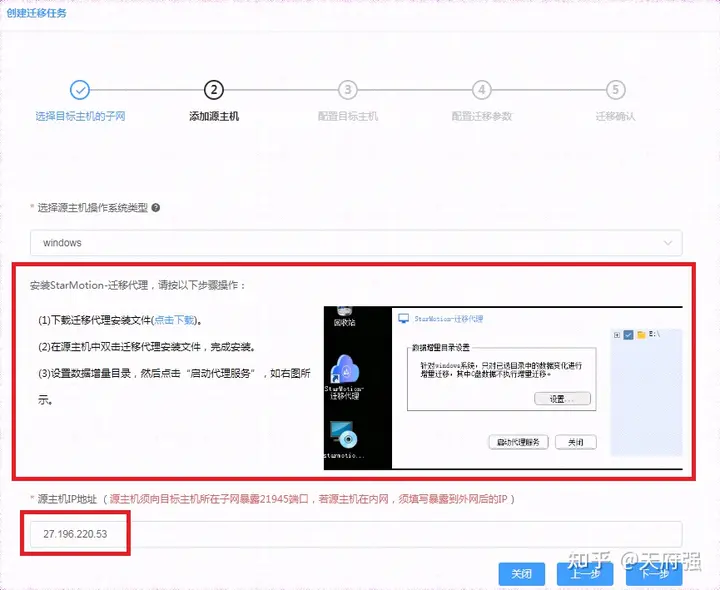Select step 4 circle in wizard
The image size is (720, 590).
(x=481, y=90)
